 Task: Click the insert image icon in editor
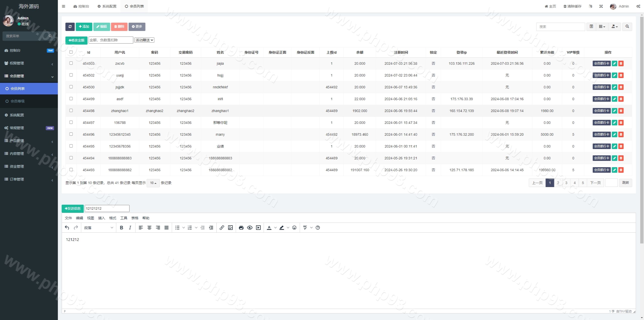tap(230, 228)
